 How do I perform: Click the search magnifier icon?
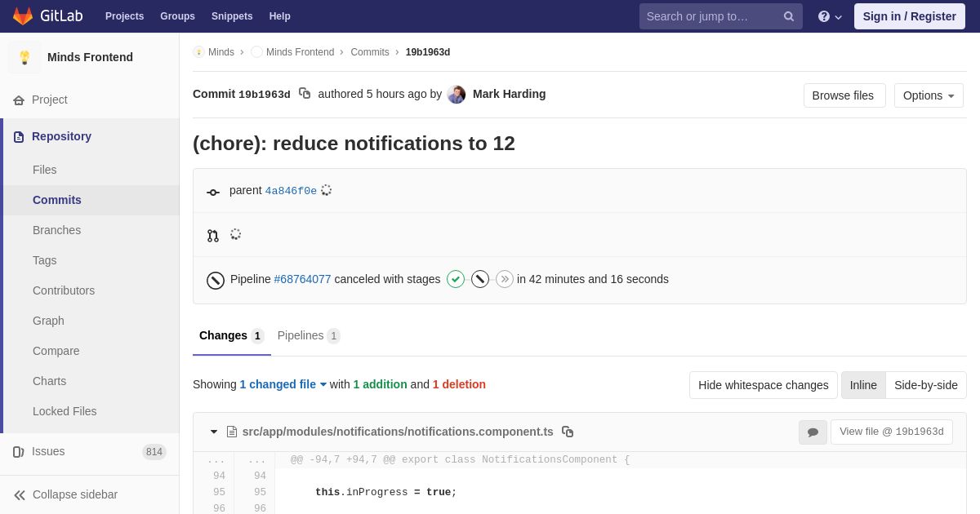pyautogui.click(x=788, y=16)
